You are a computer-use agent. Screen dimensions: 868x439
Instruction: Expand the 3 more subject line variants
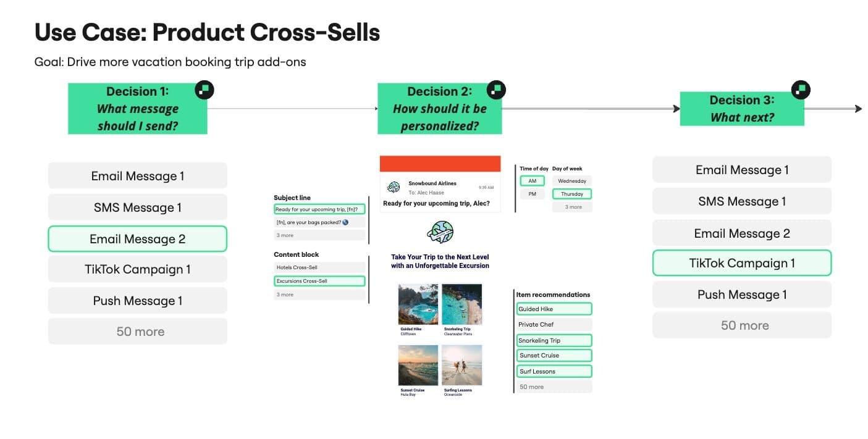284,235
